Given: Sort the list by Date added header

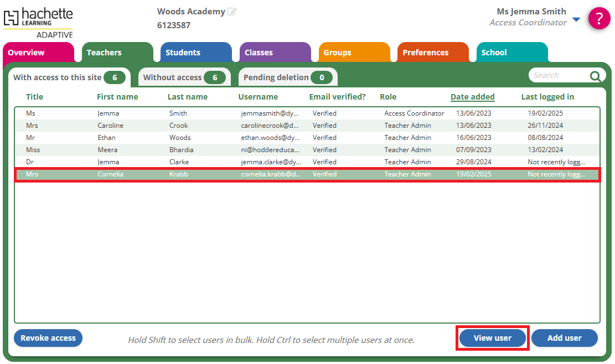Looking at the screenshot, I should click(472, 97).
